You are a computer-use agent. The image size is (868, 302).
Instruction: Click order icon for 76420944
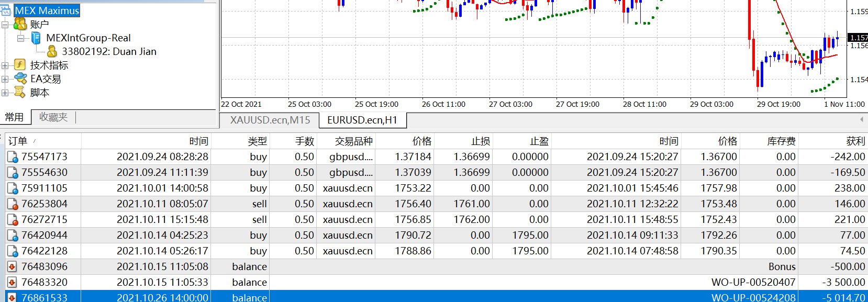pyautogui.click(x=12, y=235)
